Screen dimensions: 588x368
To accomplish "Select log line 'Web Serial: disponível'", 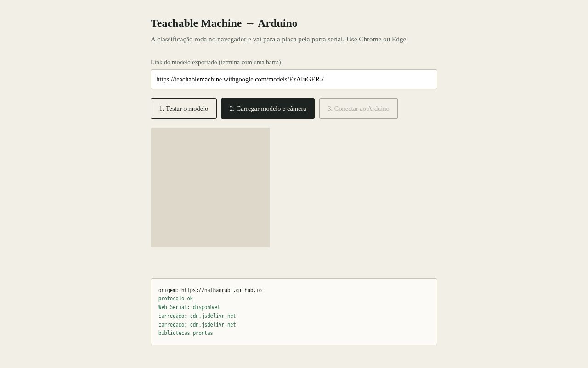I will 189,307.
